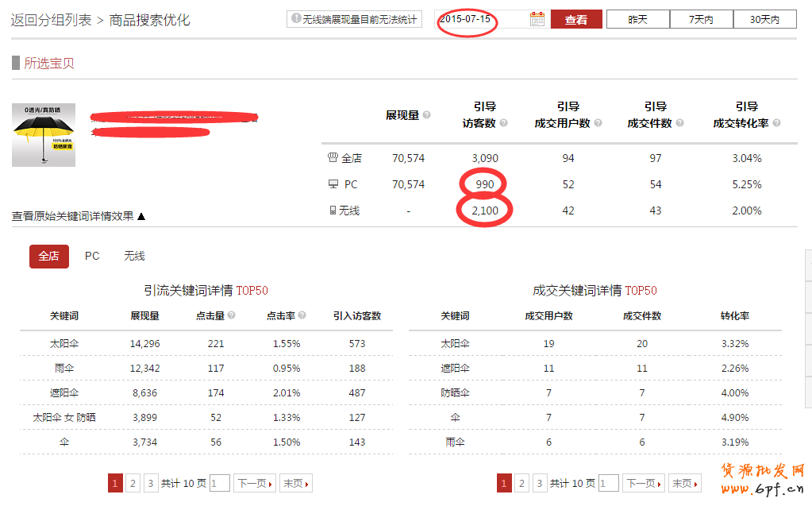
Task: Select the 昨天 date range button
Action: click(637, 20)
